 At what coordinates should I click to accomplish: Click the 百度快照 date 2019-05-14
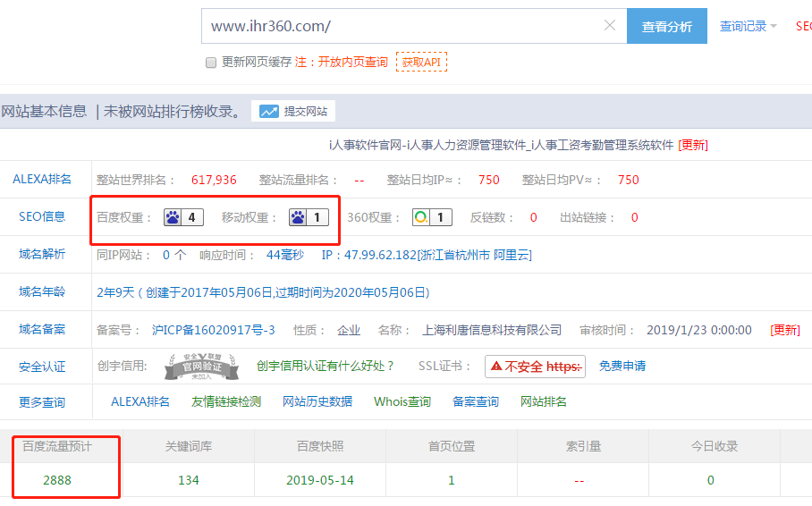320,480
